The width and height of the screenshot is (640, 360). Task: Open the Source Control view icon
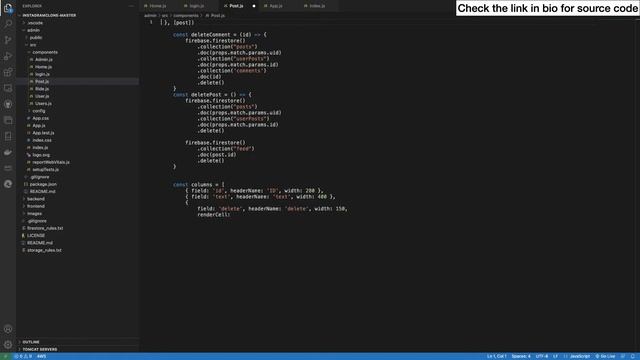click(8, 40)
